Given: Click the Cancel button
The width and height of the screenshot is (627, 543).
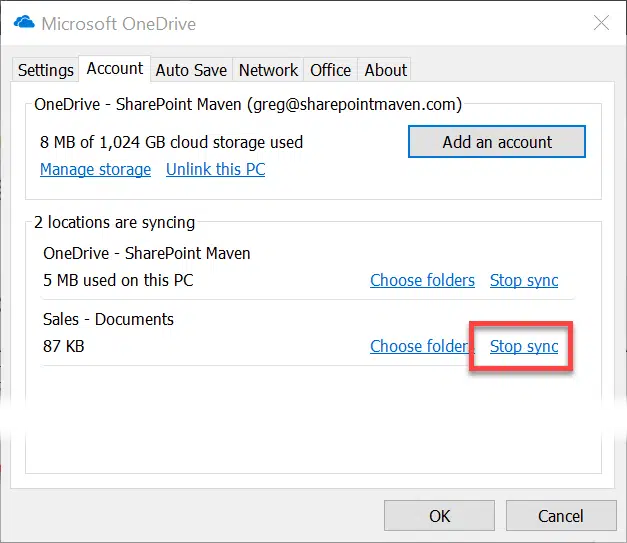Looking at the screenshot, I should (x=561, y=516).
